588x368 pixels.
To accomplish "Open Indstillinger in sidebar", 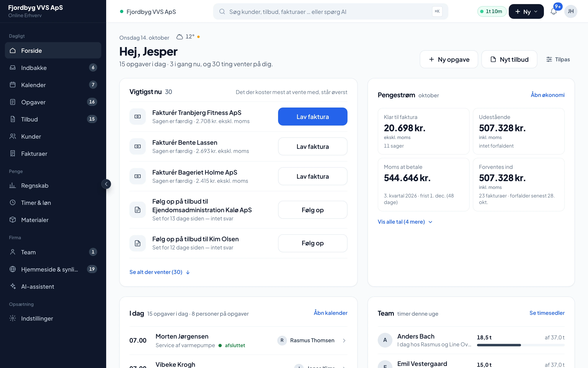I will 53,318.
